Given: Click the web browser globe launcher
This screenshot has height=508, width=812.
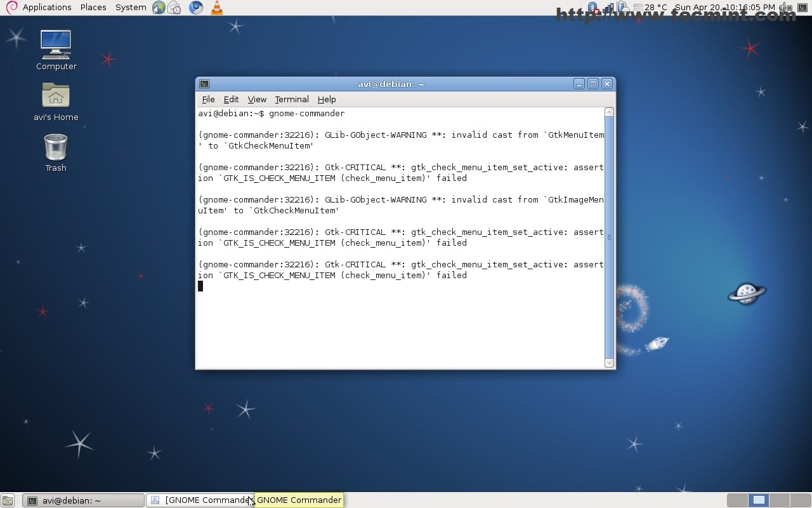Looking at the screenshot, I should click(x=159, y=8).
